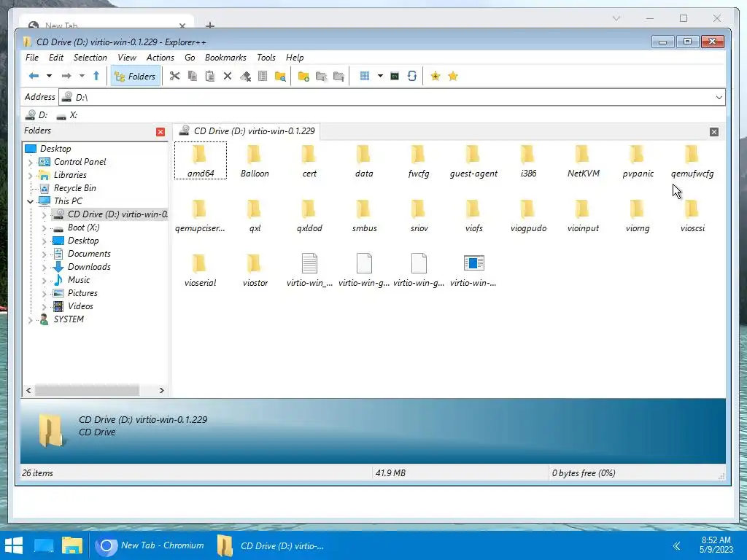Select the vioscsi folder
The height and width of the screenshot is (560, 747).
point(692,216)
